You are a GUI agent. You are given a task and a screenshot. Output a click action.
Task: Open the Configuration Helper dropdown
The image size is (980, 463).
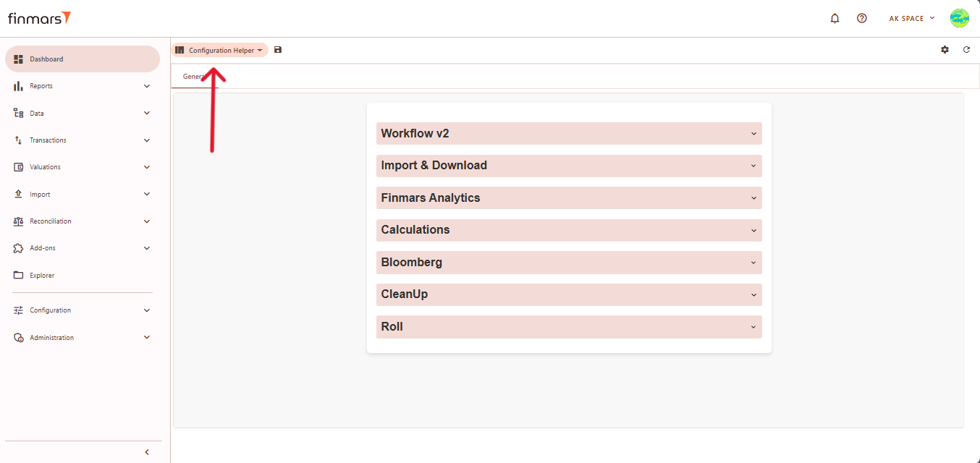tap(220, 51)
